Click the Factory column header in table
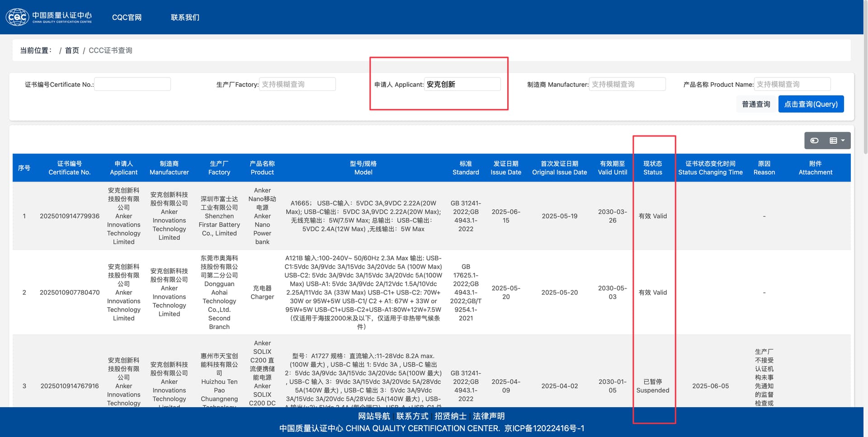 click(219, 168)
